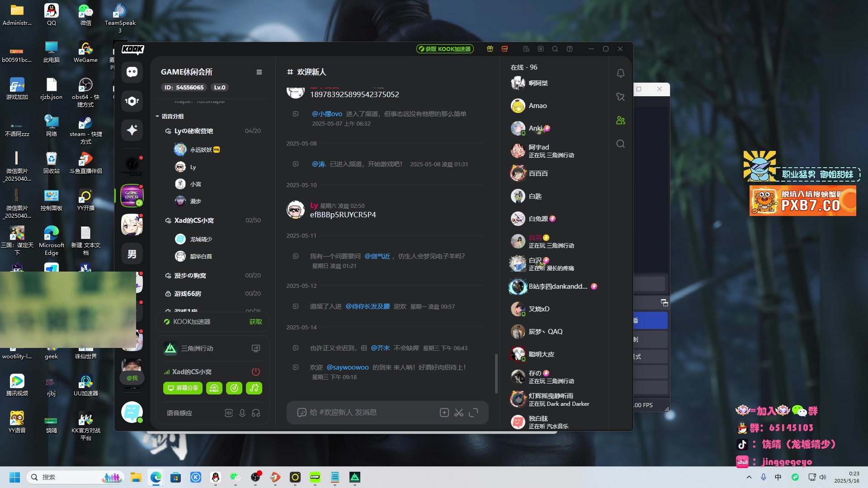Open search from KOOK title bar magnifier

pos(555,49)
